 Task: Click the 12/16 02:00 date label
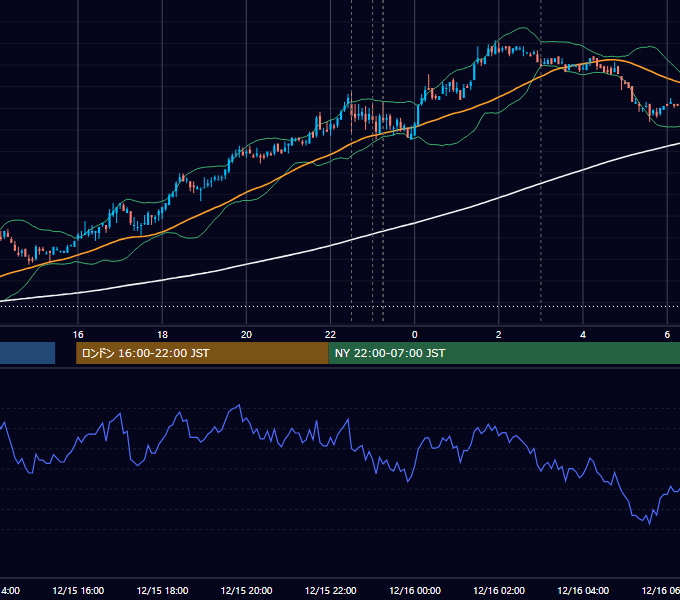click(x=499, y=591)
